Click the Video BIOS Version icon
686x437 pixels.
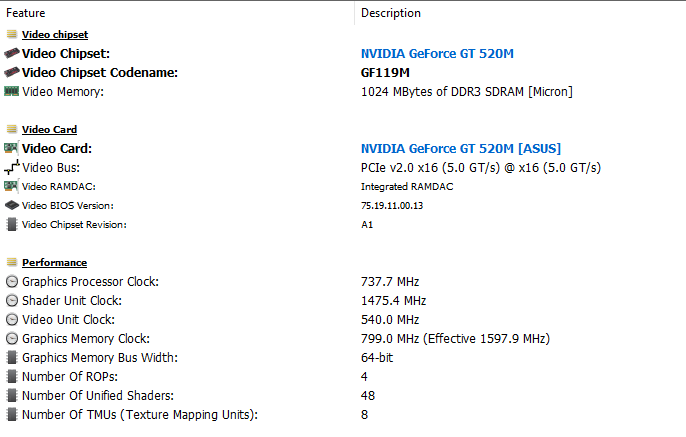click(11, 206)
